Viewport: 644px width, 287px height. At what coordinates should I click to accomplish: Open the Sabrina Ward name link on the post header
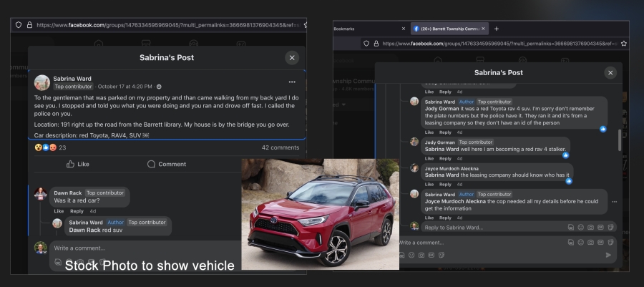click(x=72, y=79)
